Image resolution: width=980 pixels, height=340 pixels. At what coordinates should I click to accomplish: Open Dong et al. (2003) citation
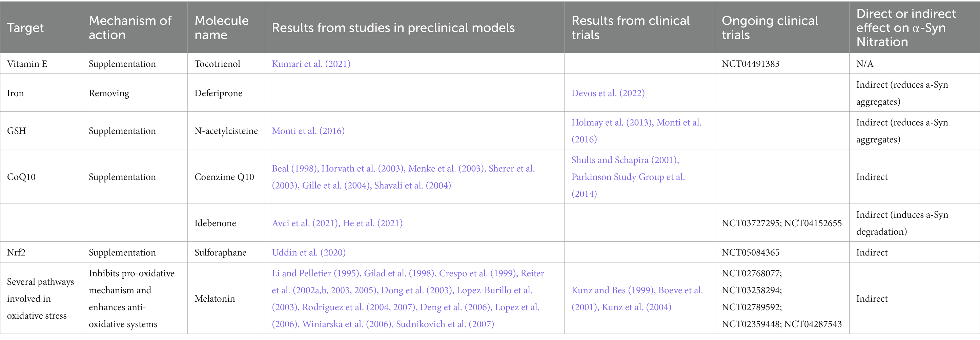coord(416,291)
